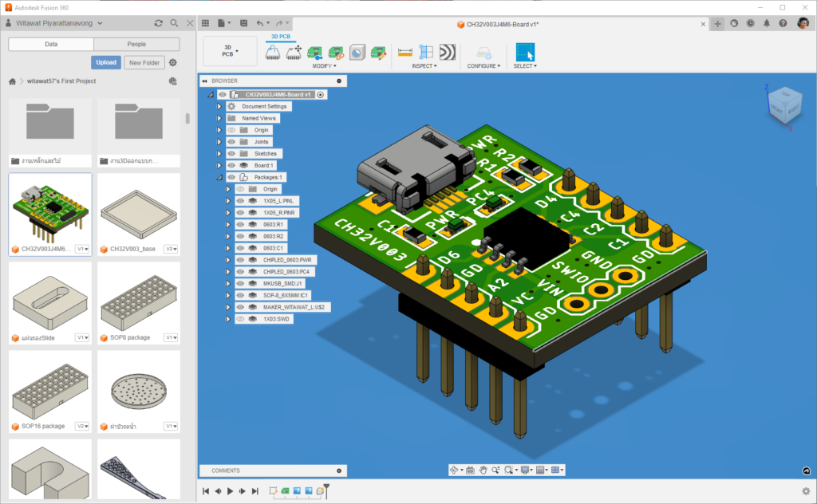Show the Origin folder in the Browser
The width and height of the screenshot is (817, 504).
click(231, 130)
